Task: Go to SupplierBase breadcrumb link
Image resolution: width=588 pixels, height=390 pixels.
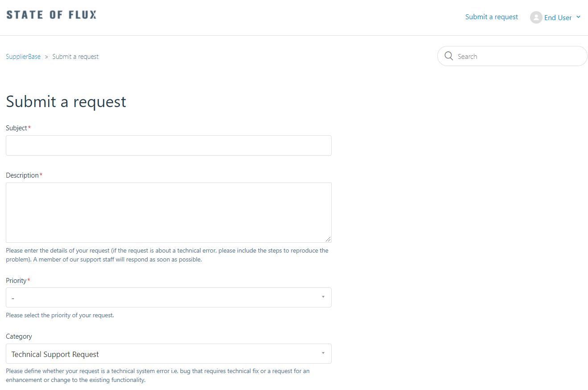Action: (x=23, y=57)
